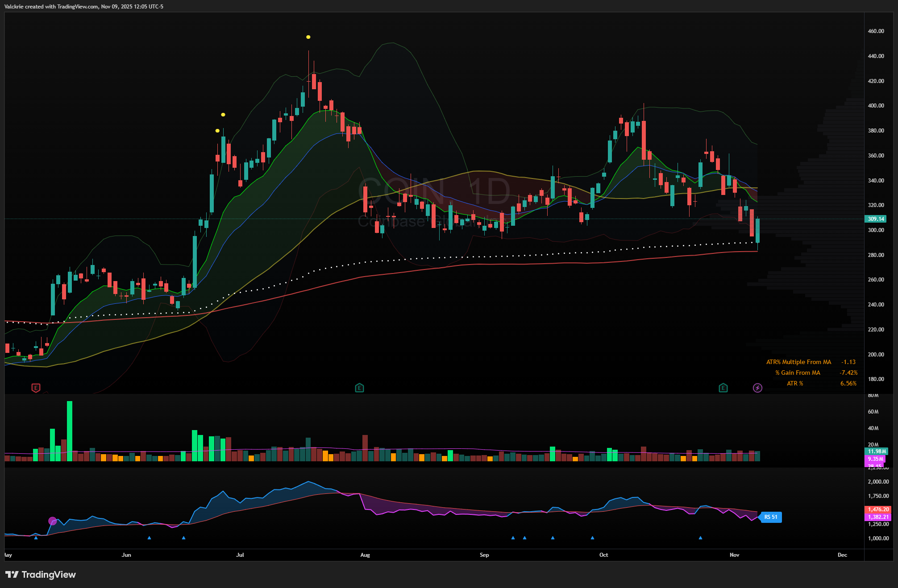This screenshot has height=588, width=898.
Task: Click the red earnings E marker in May
Action: click(x=36, y=388)
